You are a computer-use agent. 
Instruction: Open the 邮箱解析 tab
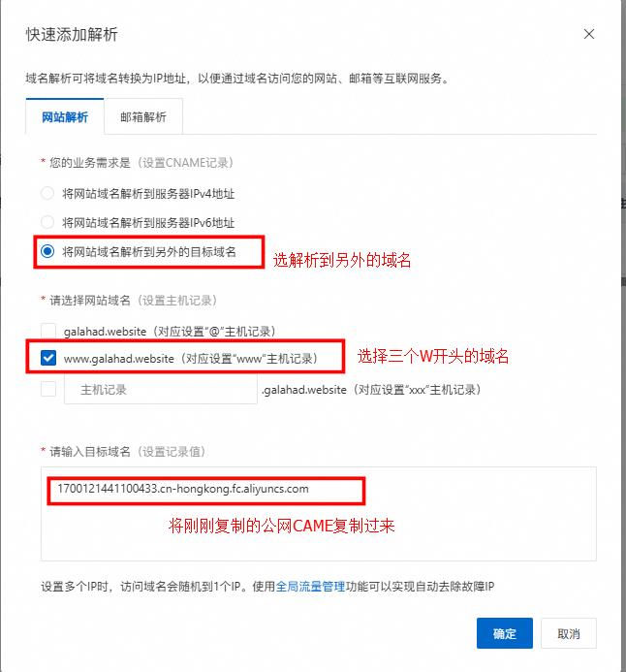coord(143,116)
